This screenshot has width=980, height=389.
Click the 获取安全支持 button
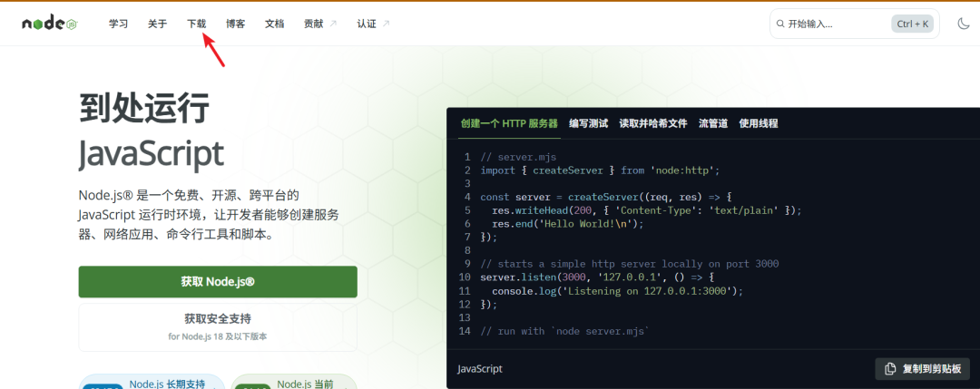click(x=218, y=327)
